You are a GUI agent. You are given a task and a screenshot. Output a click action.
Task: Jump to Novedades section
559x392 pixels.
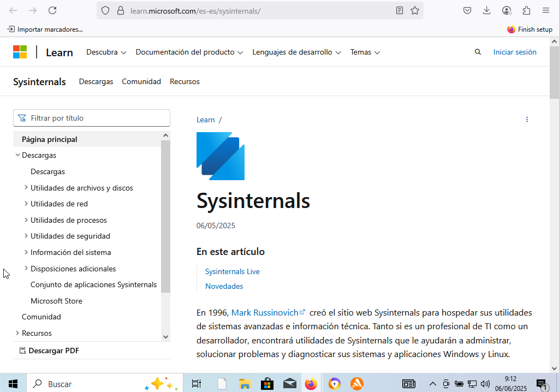pos(224,286)
